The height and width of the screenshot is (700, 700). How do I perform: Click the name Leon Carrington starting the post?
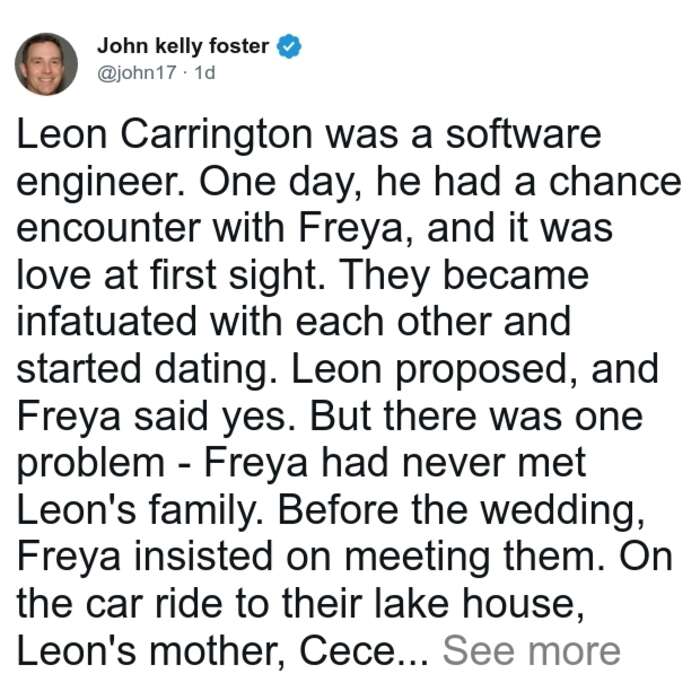[164, 136]
